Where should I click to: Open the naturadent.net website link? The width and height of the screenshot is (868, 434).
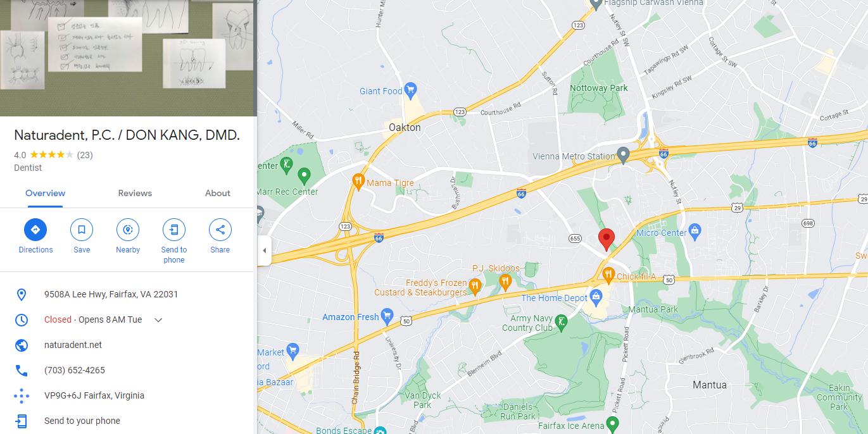73,345
